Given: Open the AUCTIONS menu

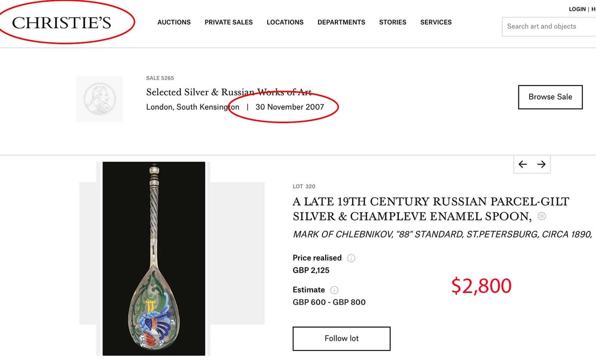Looking at the screenshot, I should pos(174,22).
